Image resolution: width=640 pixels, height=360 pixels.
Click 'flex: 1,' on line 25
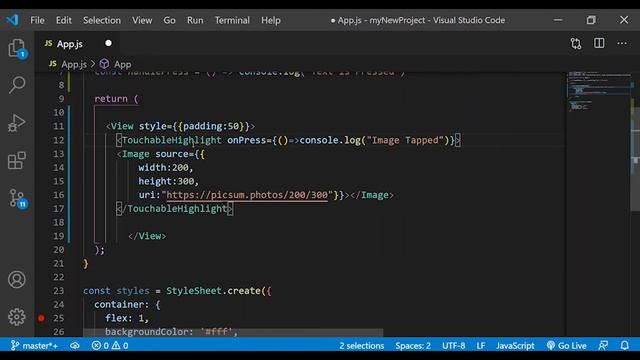point(127,318)
